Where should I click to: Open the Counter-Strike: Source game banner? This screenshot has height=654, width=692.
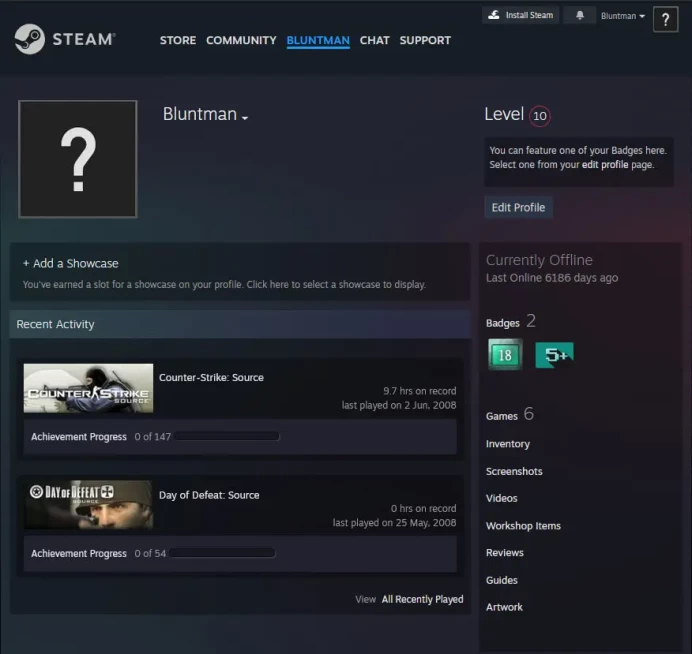[x=88, y=388]
